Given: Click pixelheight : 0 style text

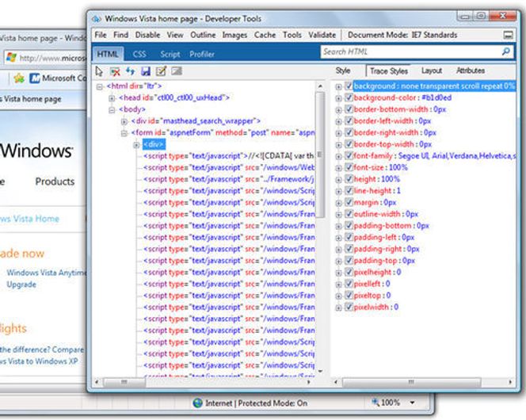Looking at the screenshot, I should tap(377, 272).
